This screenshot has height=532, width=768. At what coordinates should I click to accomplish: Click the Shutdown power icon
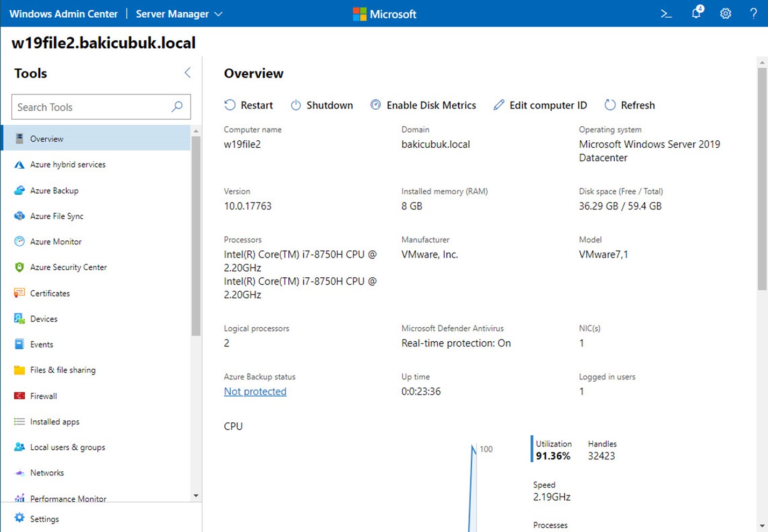pos(296,105)
